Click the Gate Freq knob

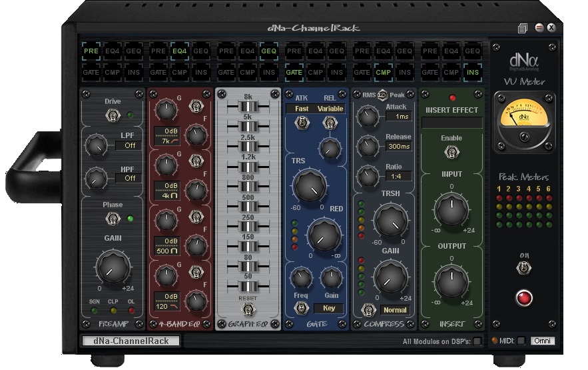point(301,279)
